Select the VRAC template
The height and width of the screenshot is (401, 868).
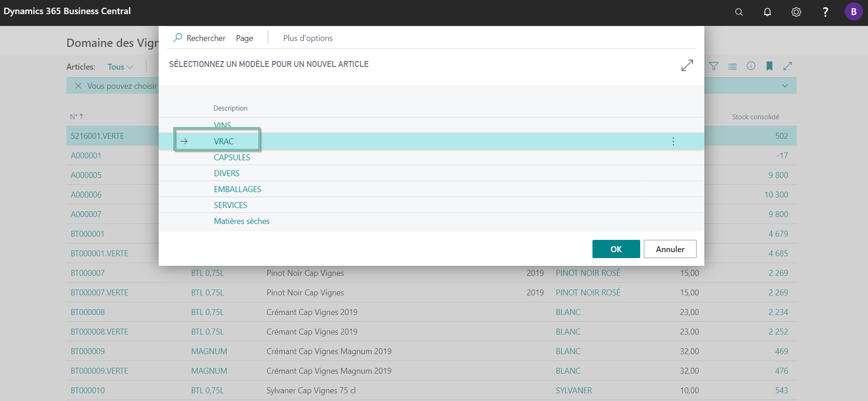[224, 142]
